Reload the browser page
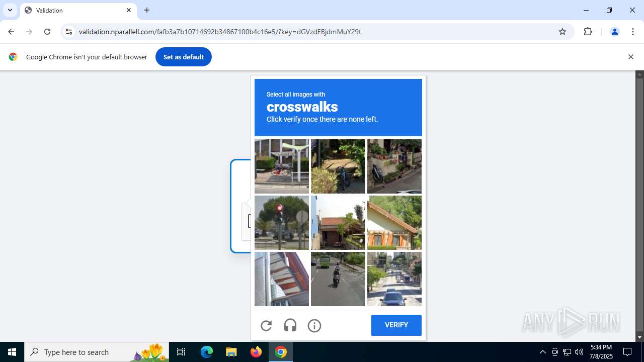The height and width of the screenshot is (362, 644). [47, 32]
